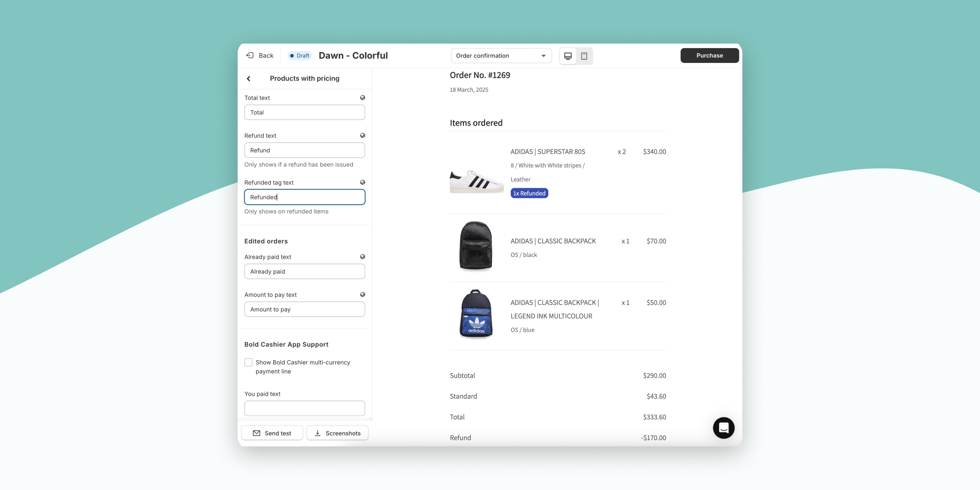Switch to desktop preview icon

click(x=568, y=56)
